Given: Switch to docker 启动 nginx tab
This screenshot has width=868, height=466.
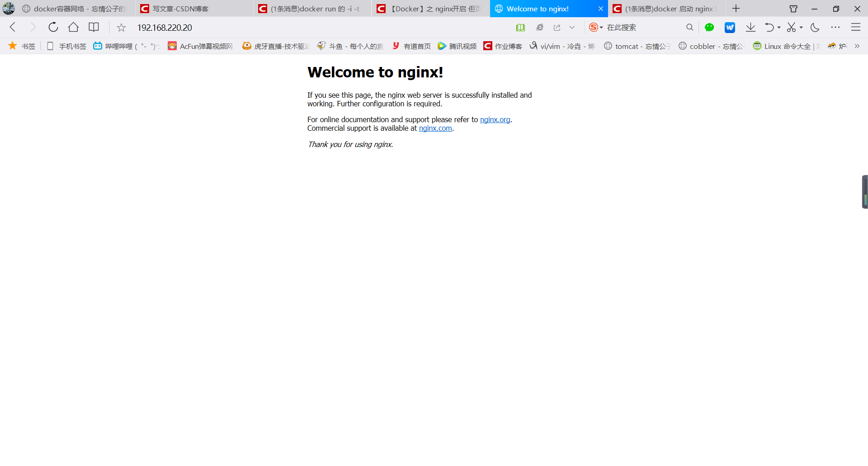Looking at the screenshot, I should tap(667, 9).
